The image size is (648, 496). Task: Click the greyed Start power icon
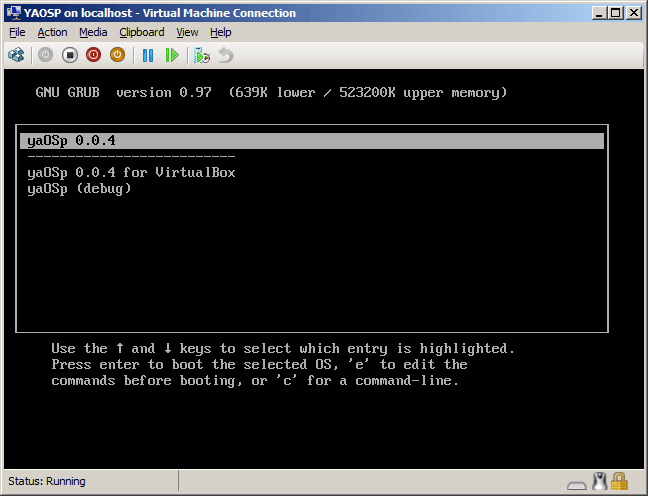[45, 55]
